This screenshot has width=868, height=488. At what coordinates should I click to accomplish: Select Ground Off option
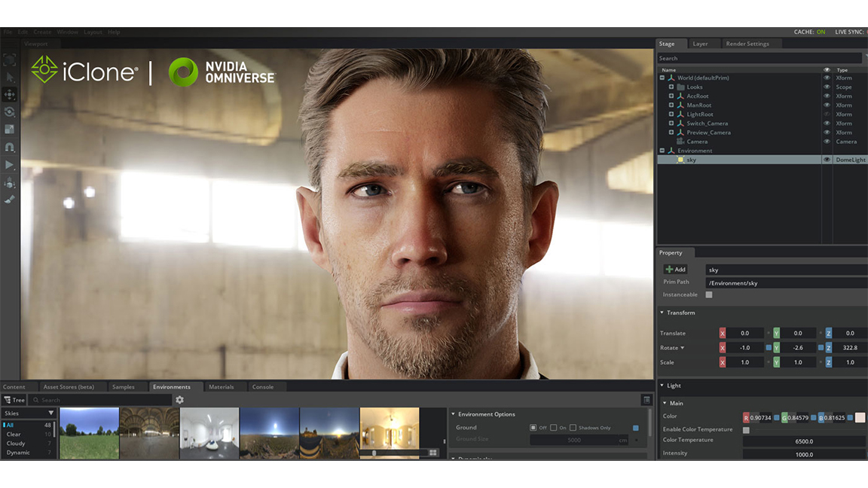(533, 428)
